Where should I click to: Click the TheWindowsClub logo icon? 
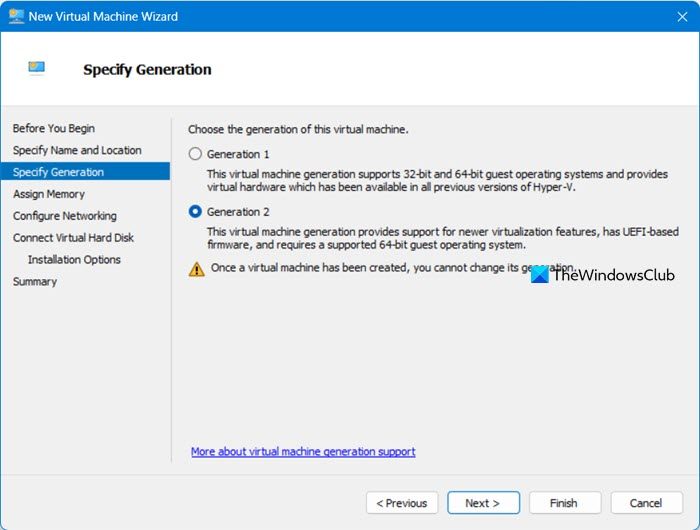coord(539,275)
